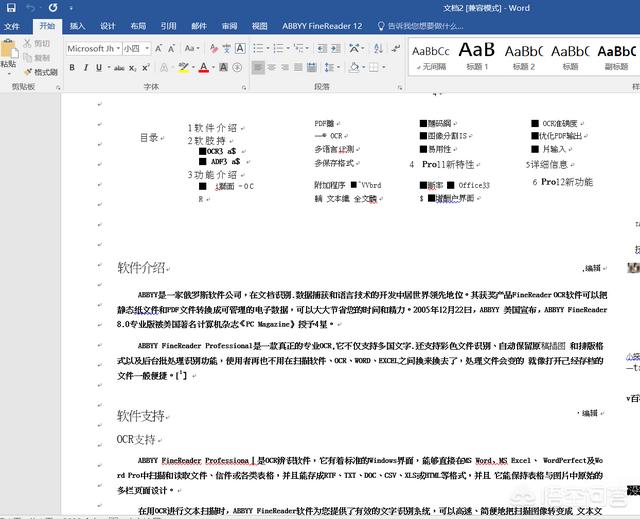Apply the 无间隔 (No Spacing) style
This screenshot has height=519, width=640.
click(x=431, y=58)
